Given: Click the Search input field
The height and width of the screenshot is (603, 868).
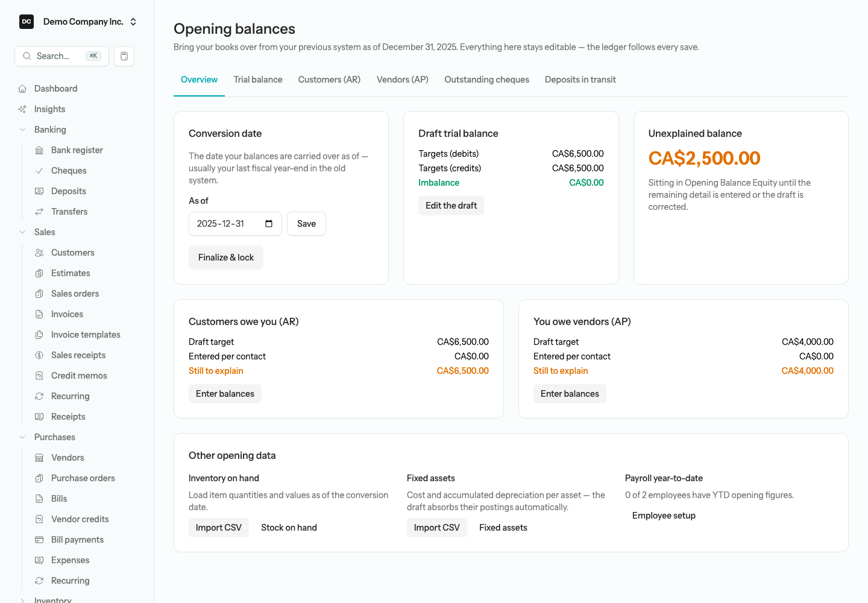Looking at the screenshot, I should (61, 56).
